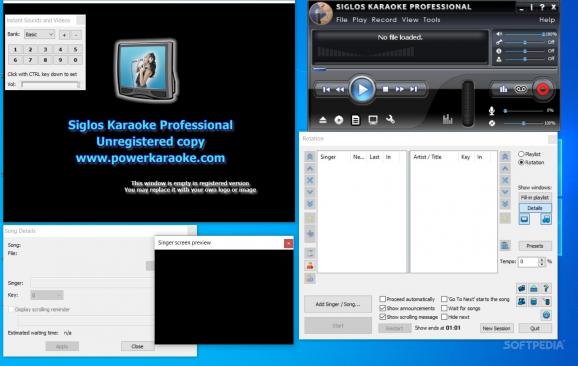The width and height of the screenshot is (578, 366).
Task: Enable Proceed automatically checkbox
Action: (x=383, y=299)
